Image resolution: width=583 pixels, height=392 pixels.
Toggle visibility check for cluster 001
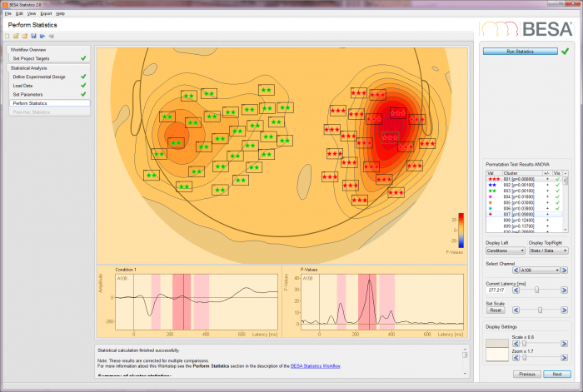coord(557,179)
